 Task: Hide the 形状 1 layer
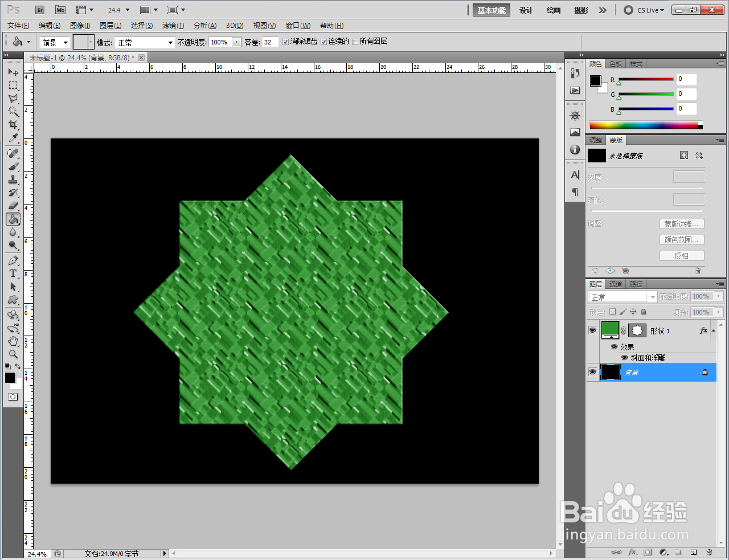click(x=592, y=330)
